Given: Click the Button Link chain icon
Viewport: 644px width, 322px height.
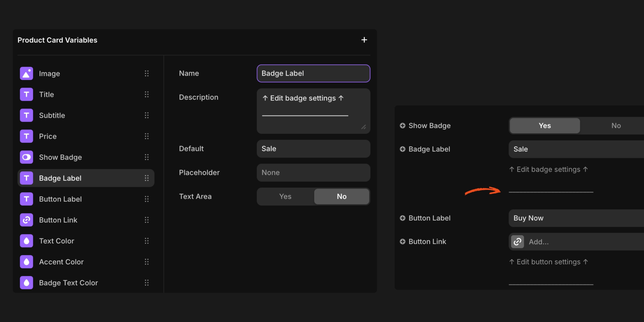Looking at the screenshot, I should 26,220.
